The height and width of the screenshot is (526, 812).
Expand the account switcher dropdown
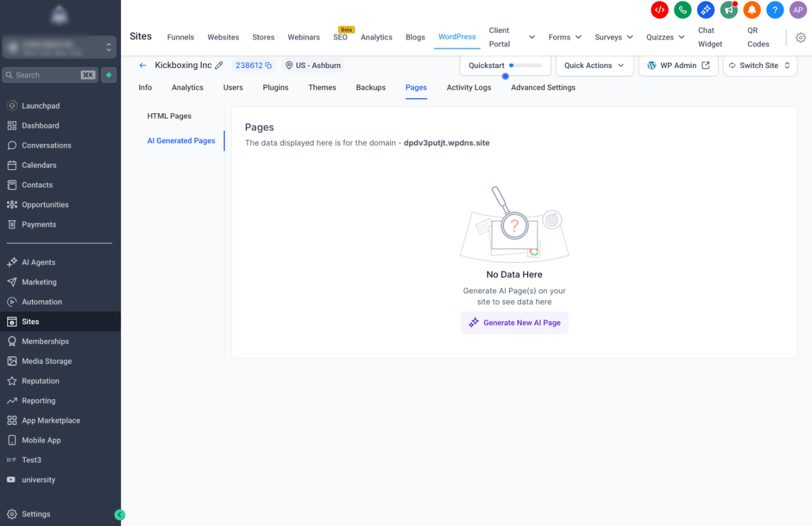pos(59,47)
